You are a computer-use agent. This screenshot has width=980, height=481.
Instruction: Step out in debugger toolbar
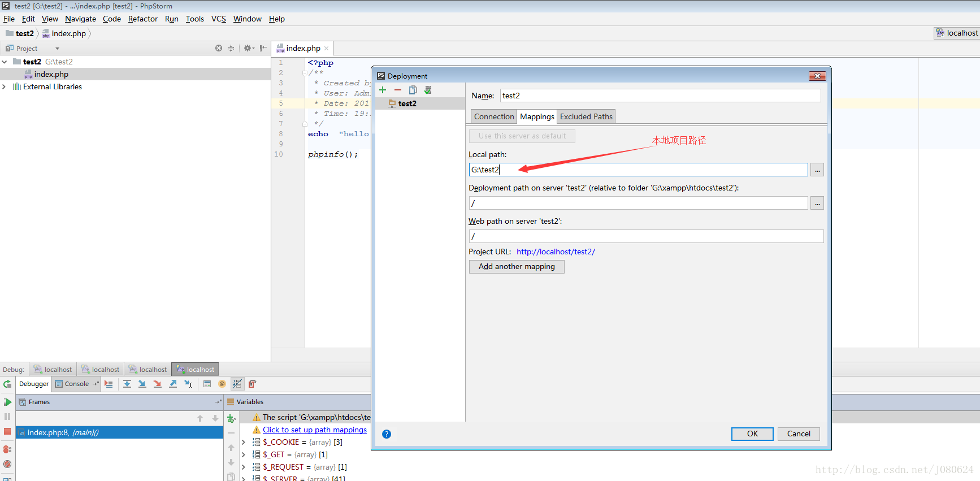173,384
